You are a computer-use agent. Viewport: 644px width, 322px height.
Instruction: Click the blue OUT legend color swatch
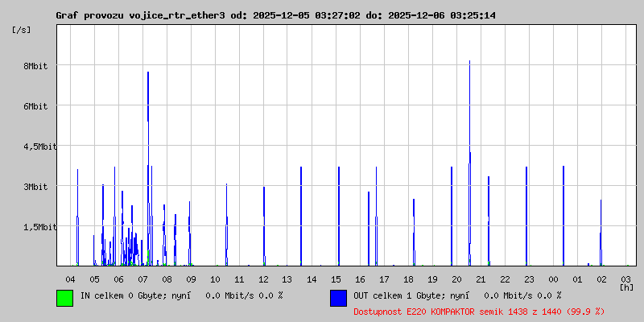pos(338,297)
